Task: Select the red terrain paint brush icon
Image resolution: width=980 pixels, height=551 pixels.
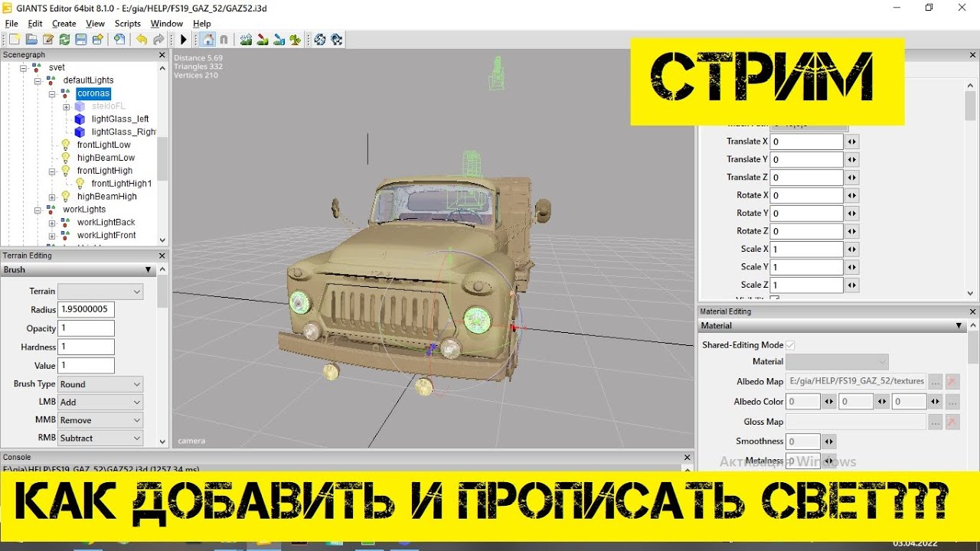Action: [x=263, y=40]
